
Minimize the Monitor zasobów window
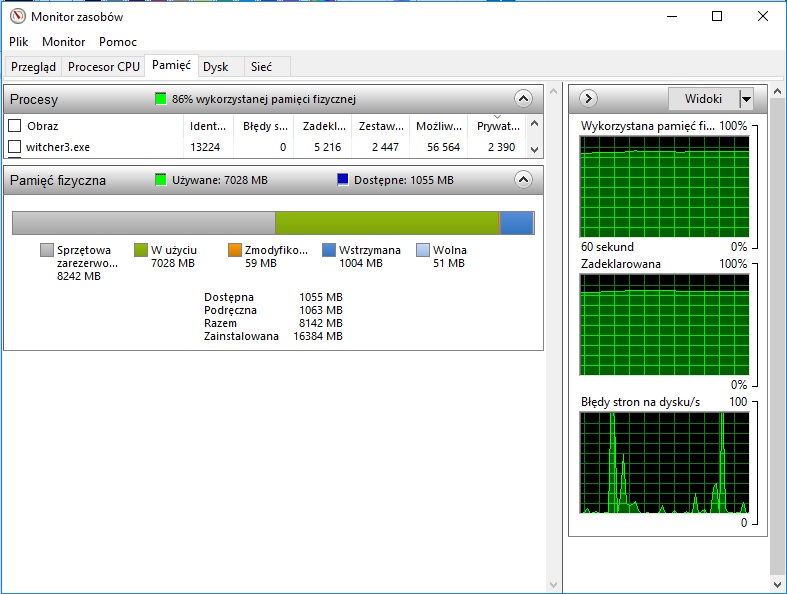click(x=672, y=16)
